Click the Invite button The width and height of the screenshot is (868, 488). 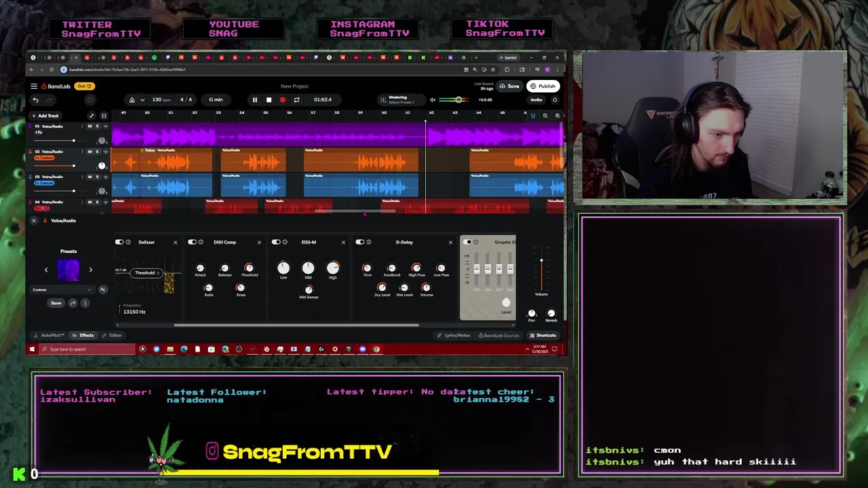(x=536, y=100)
